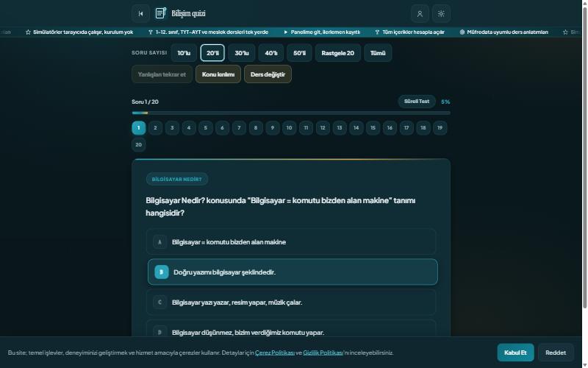The height and width of the screenshot is (368, 588).
Task: Jump to question 8
Action: (256, 127)
